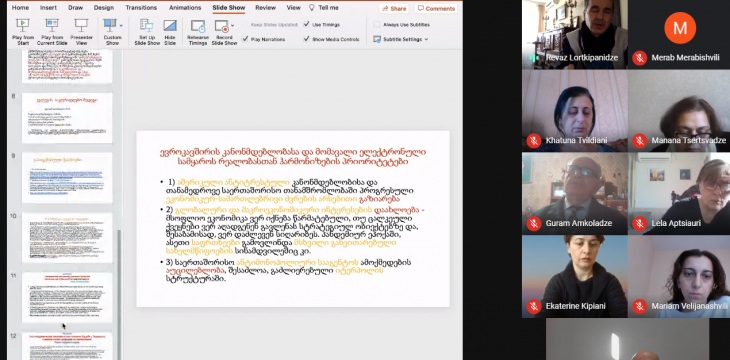Image resolution: width=730 pixels, height=360 pixels.
Task: Select slide 10 thumbnail
Action: (x=67, y=238)
